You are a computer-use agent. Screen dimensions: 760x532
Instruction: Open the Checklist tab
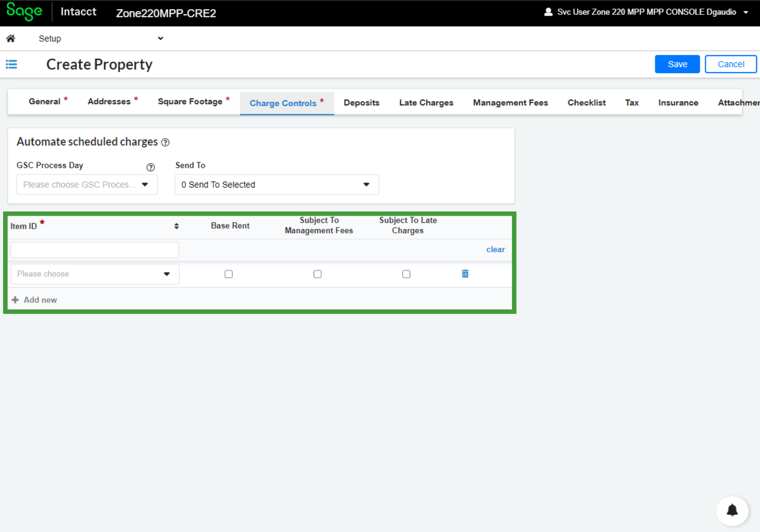pos(586,103)
